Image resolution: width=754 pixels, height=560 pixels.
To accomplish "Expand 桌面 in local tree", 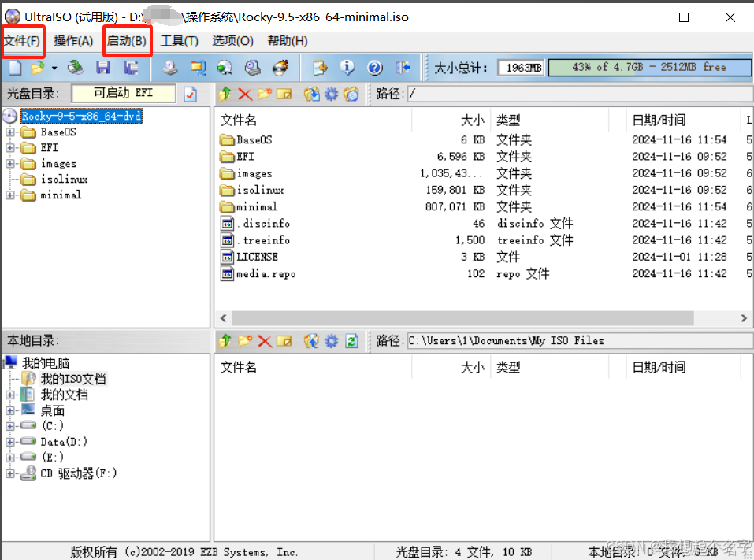I will click(10, 411).
